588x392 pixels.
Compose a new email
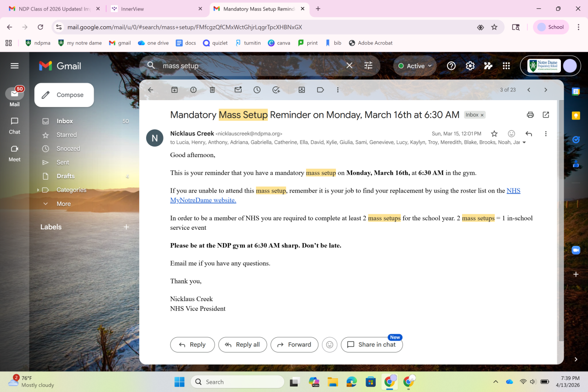point(64,95)
